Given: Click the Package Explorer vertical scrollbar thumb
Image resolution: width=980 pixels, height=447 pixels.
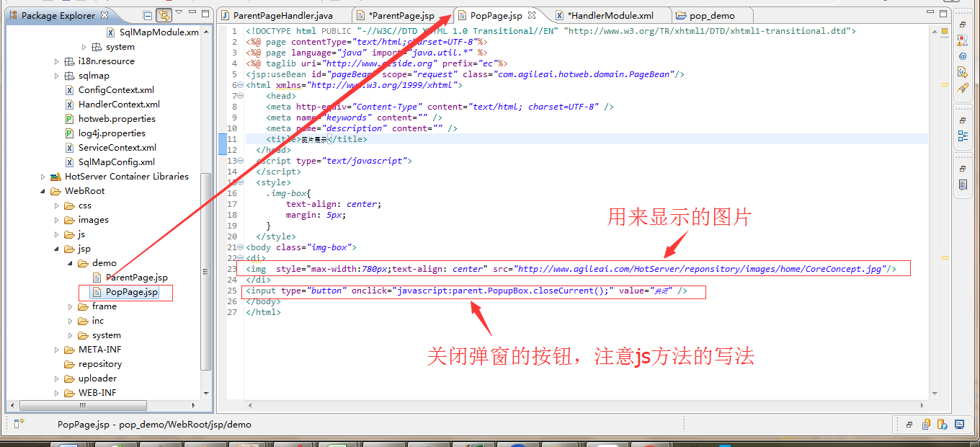Looking at the screenshot, I should 206,270.
